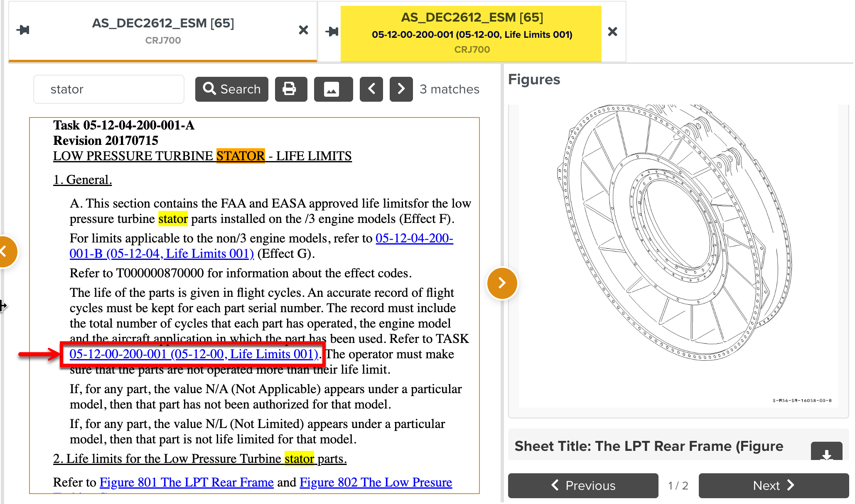Go to next search match arrow
The height and width of the screenshot is (504, 855).
coord(401,89)
